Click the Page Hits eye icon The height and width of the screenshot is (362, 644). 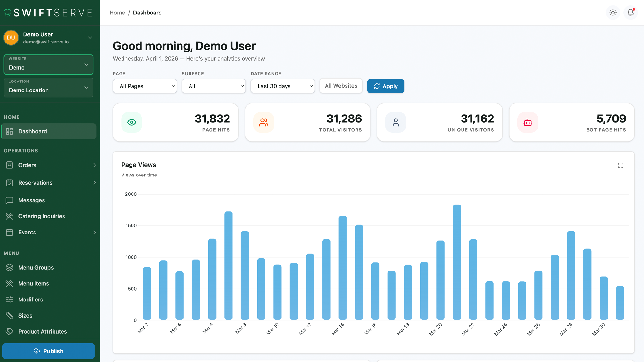coord(132,122)
